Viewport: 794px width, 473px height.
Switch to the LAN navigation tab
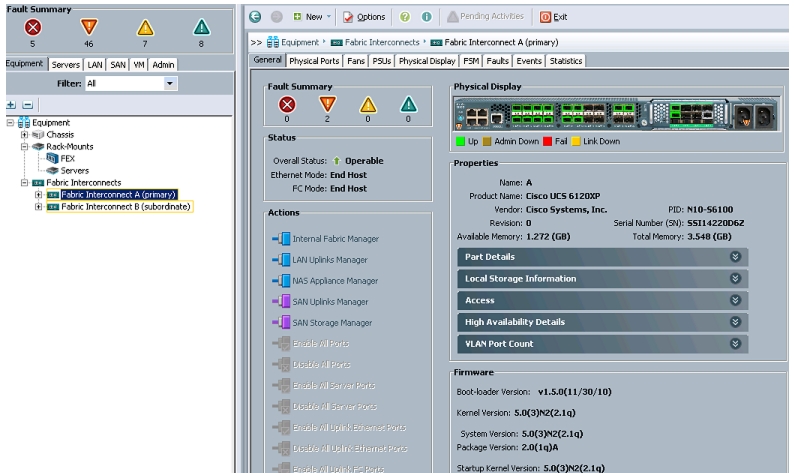click(x=95, y=64)
